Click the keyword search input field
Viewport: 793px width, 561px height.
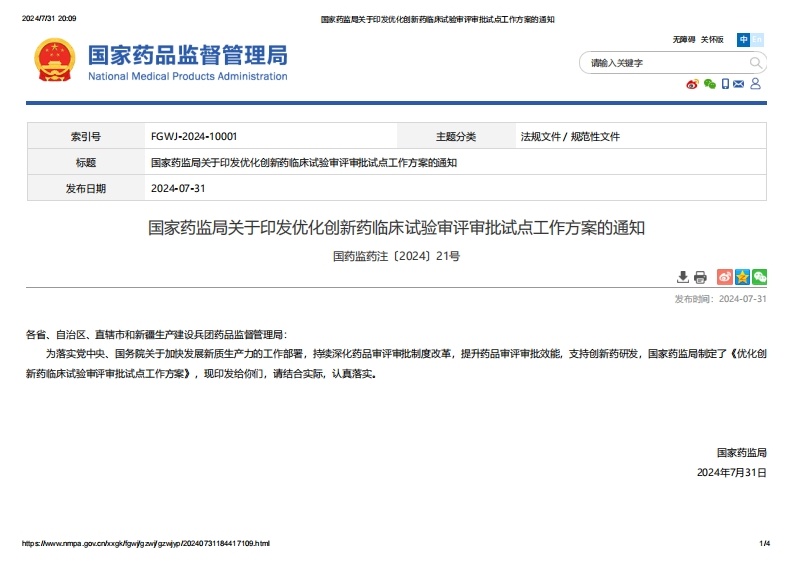660,63
